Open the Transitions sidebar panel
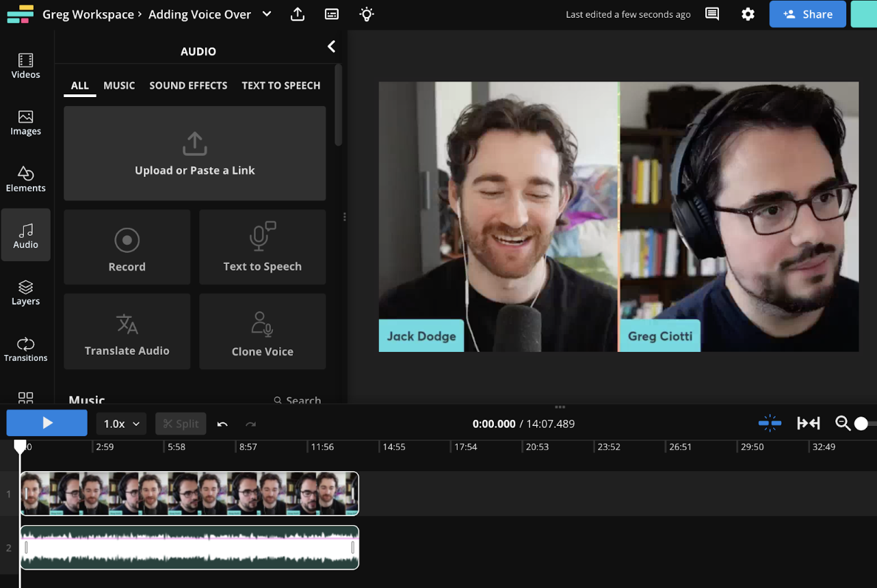Viewport: 877px width, 588px height. point(25,349)
